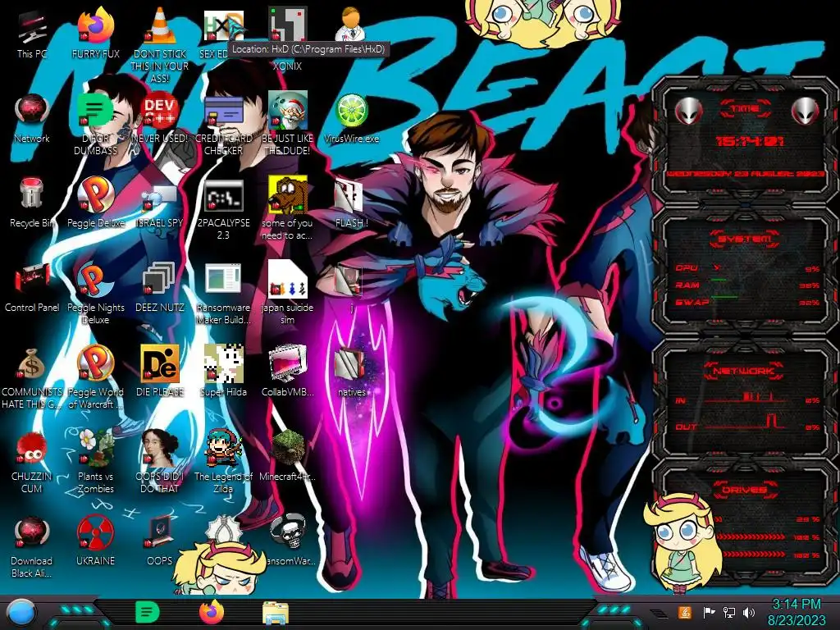Click the SYSTEM widget header

click(x=745, y=239)
